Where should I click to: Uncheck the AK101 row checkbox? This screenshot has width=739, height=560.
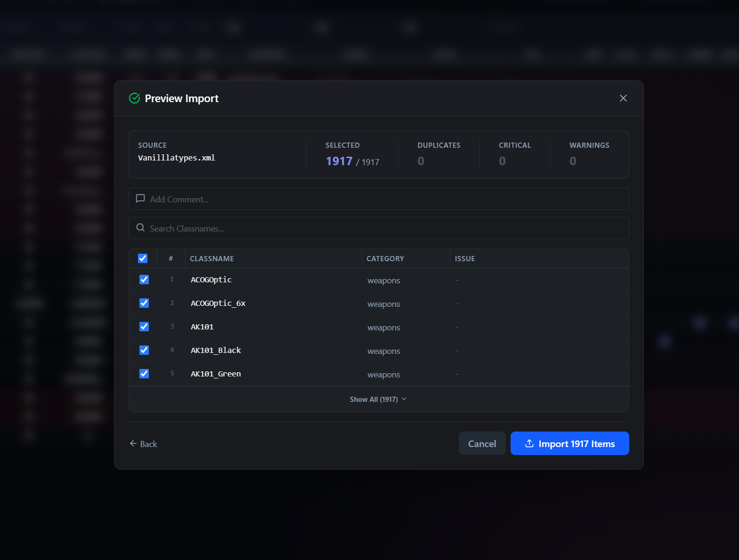click(144, 327)
